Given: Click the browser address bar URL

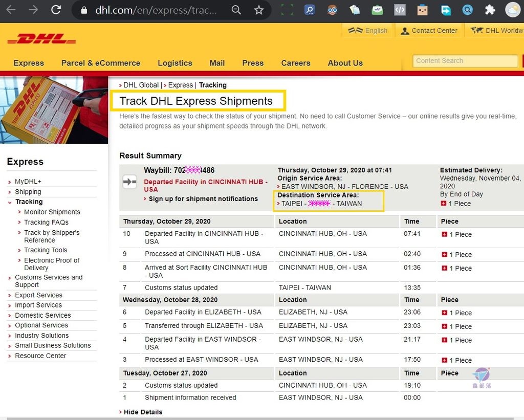Looking at the screenshot, I should (156, 10).
